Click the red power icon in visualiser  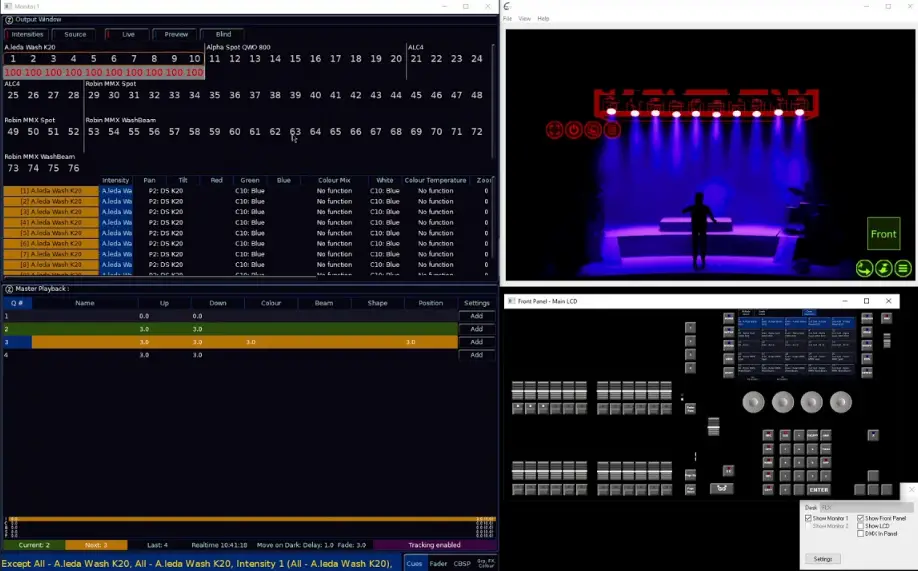[574, 129]
